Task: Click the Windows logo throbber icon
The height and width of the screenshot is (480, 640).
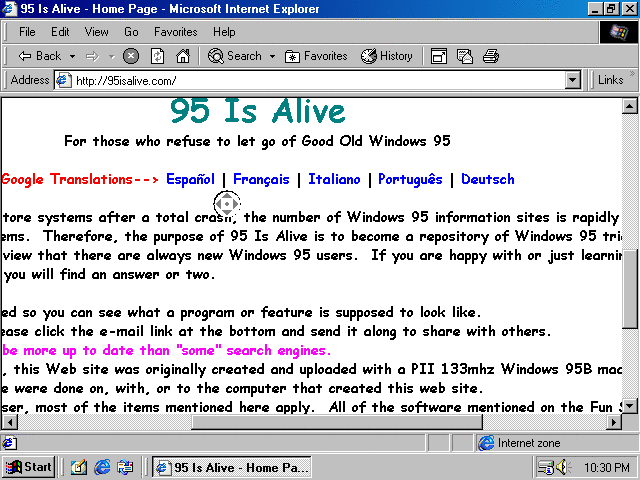Action: pos(619,32)
